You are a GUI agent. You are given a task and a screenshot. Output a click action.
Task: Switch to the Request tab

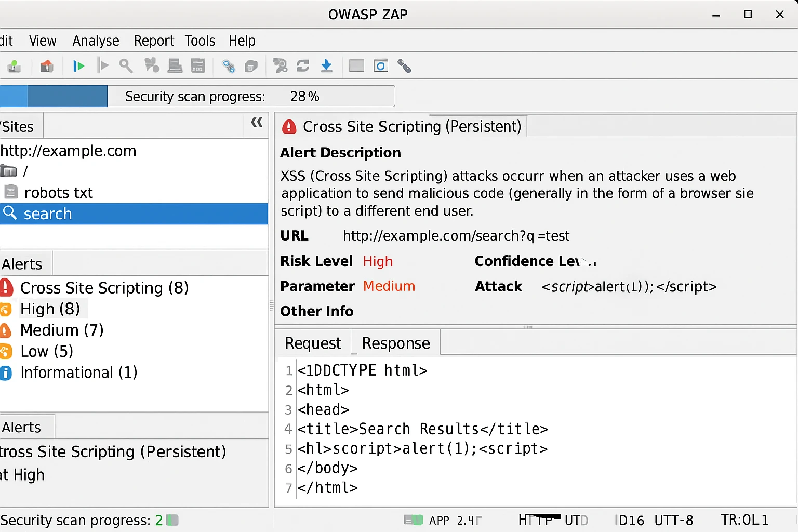pyautogui.click(x=313, y=343)
